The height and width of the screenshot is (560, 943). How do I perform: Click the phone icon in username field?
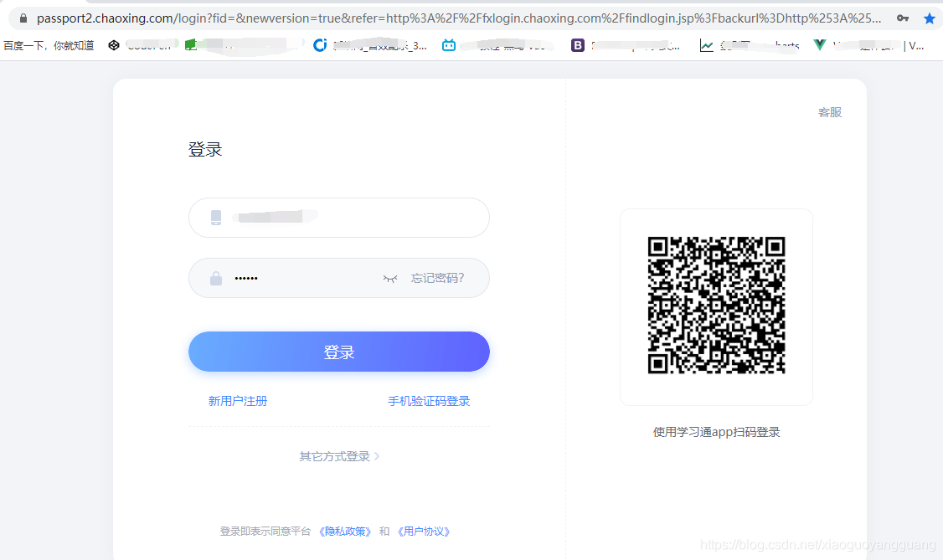pyautogui.click(x=216, y=218)
